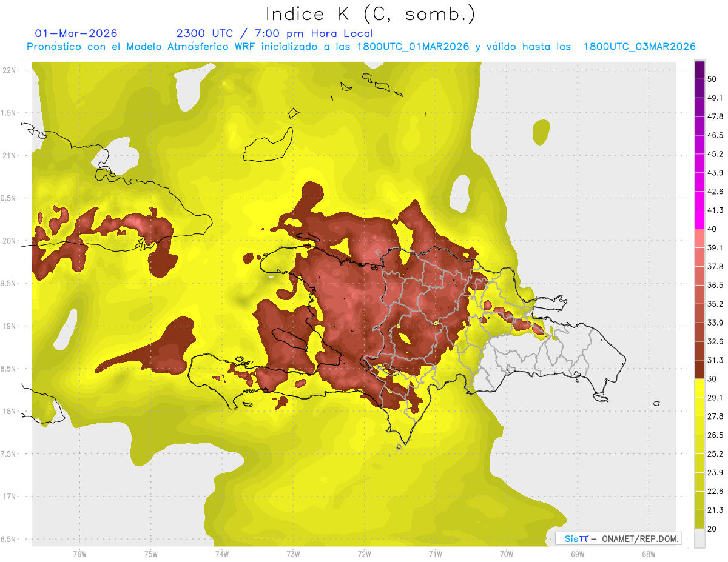Click the gray swatch below 20 on the color scale
This screenshot has width=728, height=562.
coord(699,539)
